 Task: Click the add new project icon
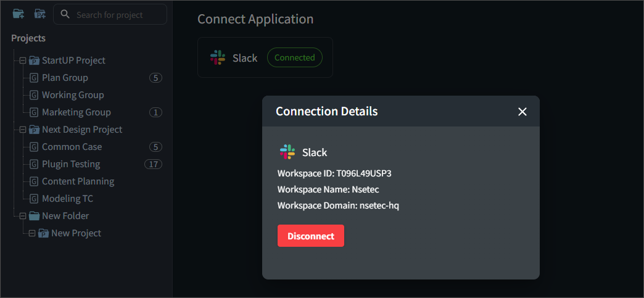coord(39,14)
